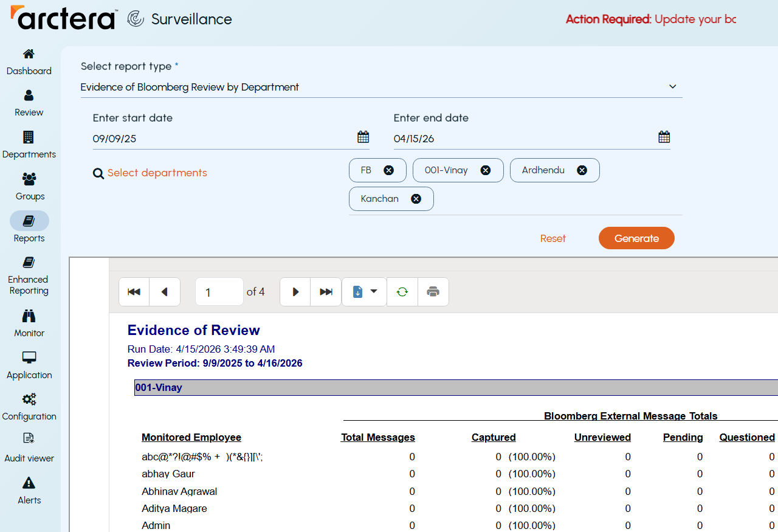Select the Reports book icon

pyautogui.click(x=29, y=221)
